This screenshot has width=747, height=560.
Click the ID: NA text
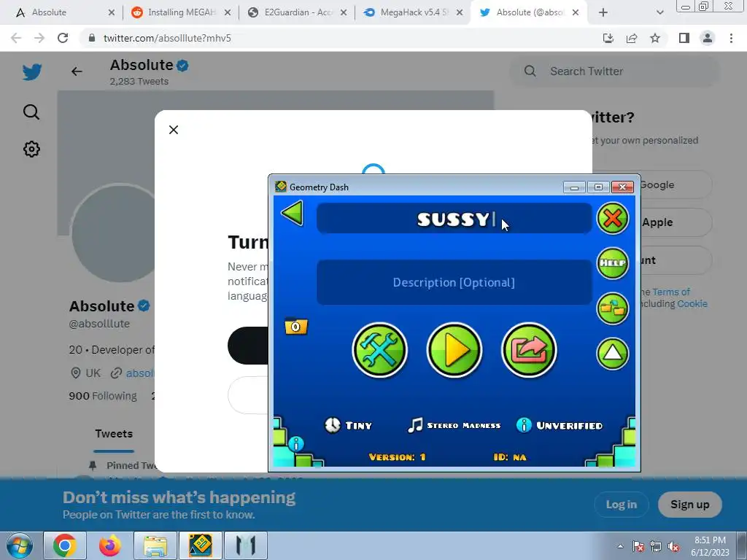(x=510, y=457)
